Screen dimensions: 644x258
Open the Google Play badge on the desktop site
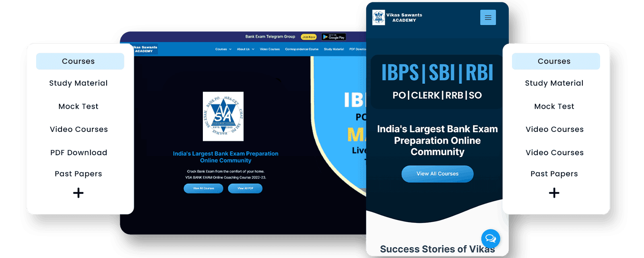click(x=334, y=37)
